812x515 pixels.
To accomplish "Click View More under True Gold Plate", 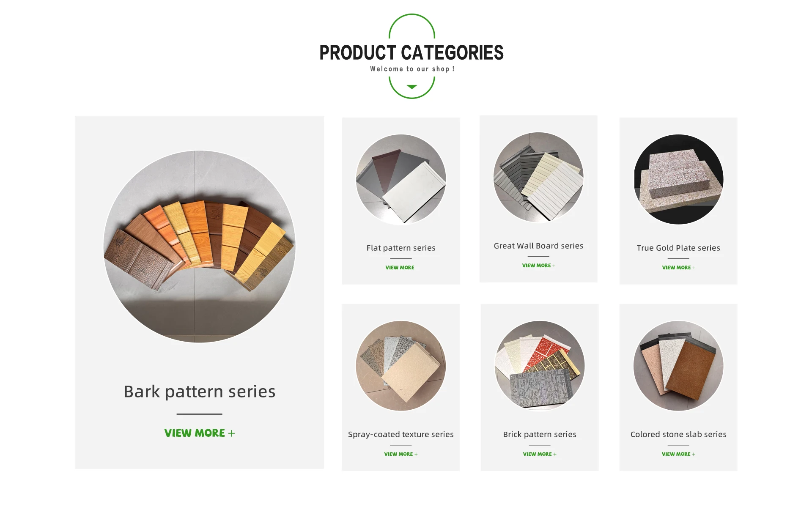I will tap(678, 268).
